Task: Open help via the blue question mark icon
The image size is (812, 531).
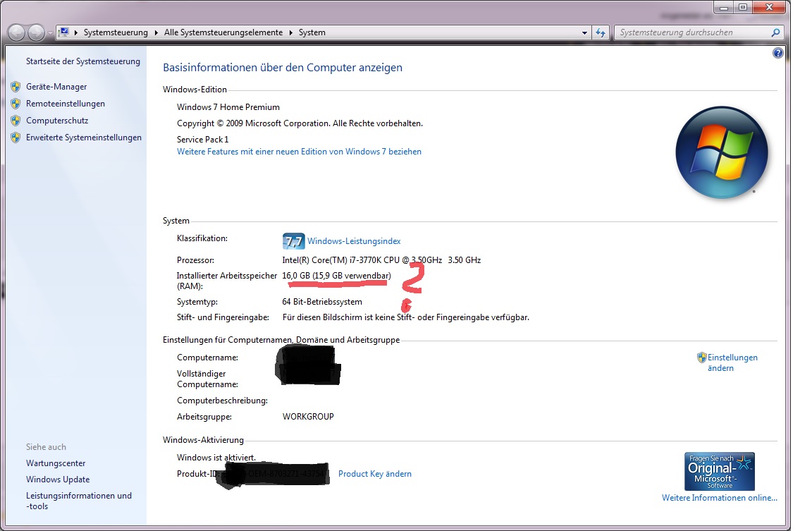Action: 777,53
